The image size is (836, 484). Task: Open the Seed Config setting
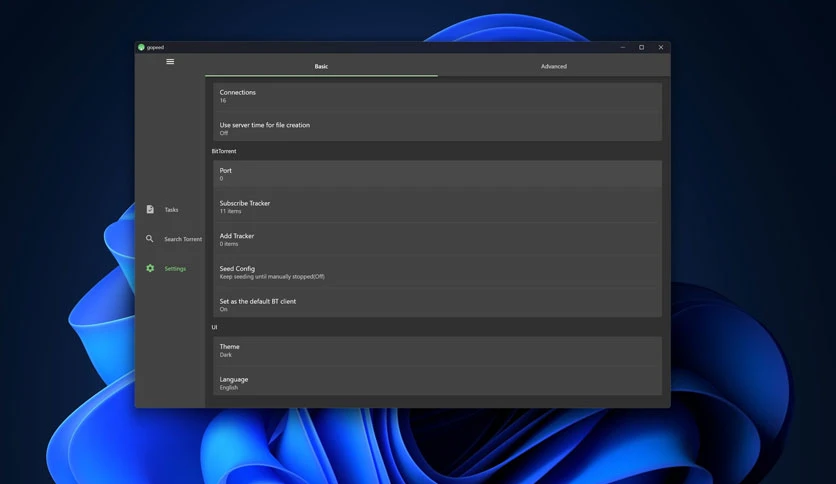[437, 272]
